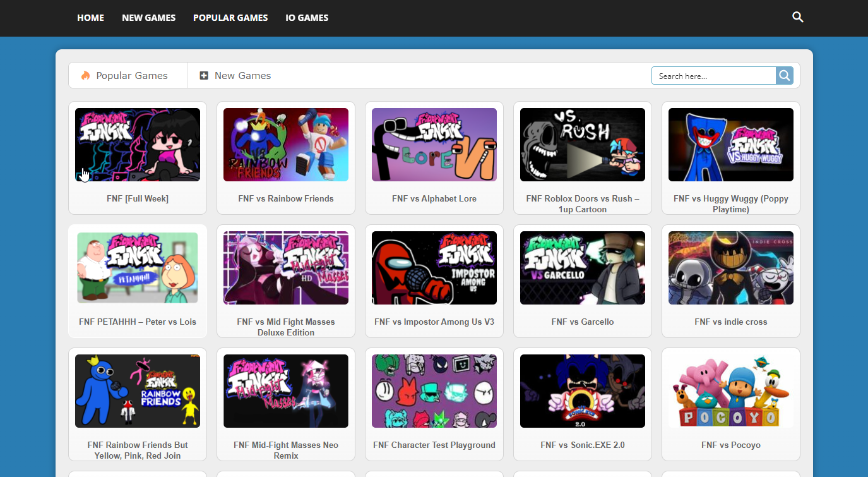Focus the 'Search here...' input field
Screen dimensions: 868x477
coord(714,76)
